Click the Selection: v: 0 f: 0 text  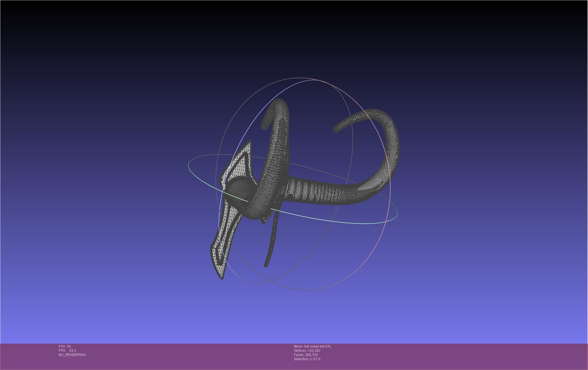(x=307, y=359)
